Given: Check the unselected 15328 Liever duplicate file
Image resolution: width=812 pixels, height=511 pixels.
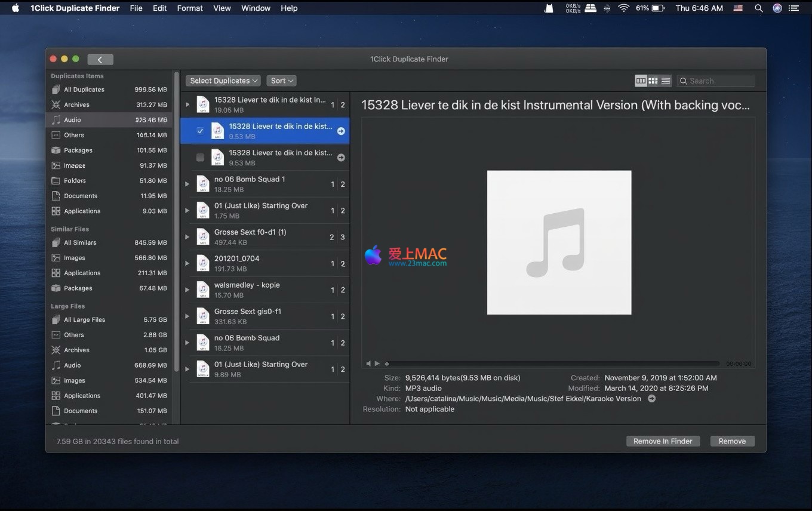Looking at the screenshot, I should tap(200, 158).
